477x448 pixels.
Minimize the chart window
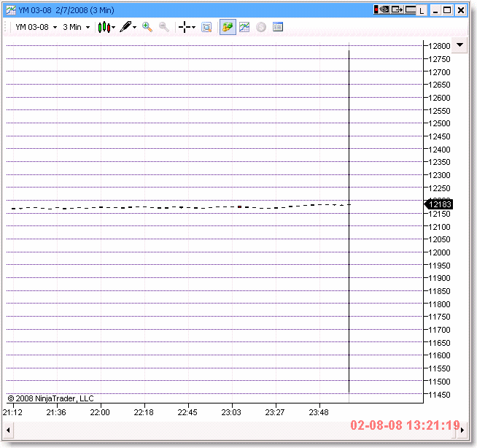tap(435, 10)
